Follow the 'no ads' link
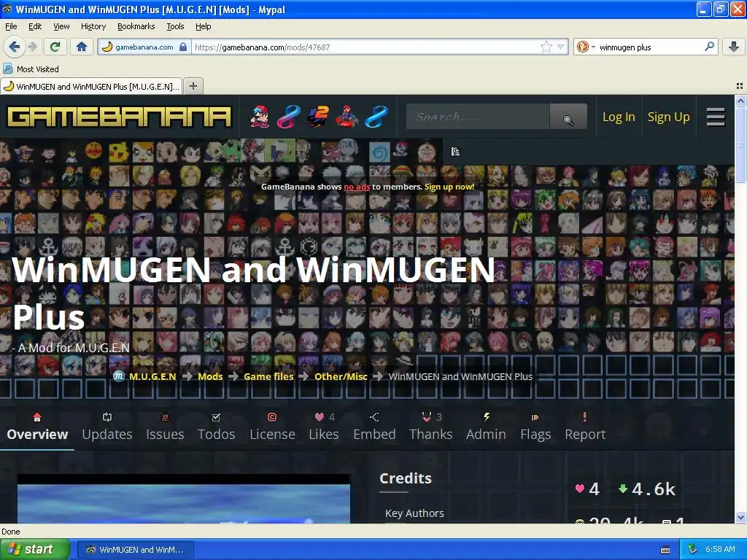 (357, 187)
